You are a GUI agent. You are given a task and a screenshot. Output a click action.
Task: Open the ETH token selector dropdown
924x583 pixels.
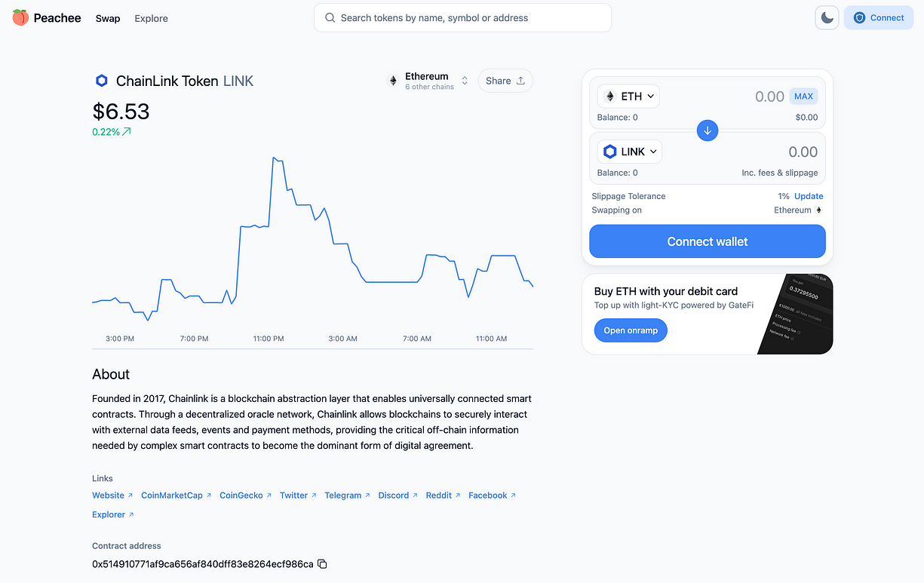pos(628,96)
